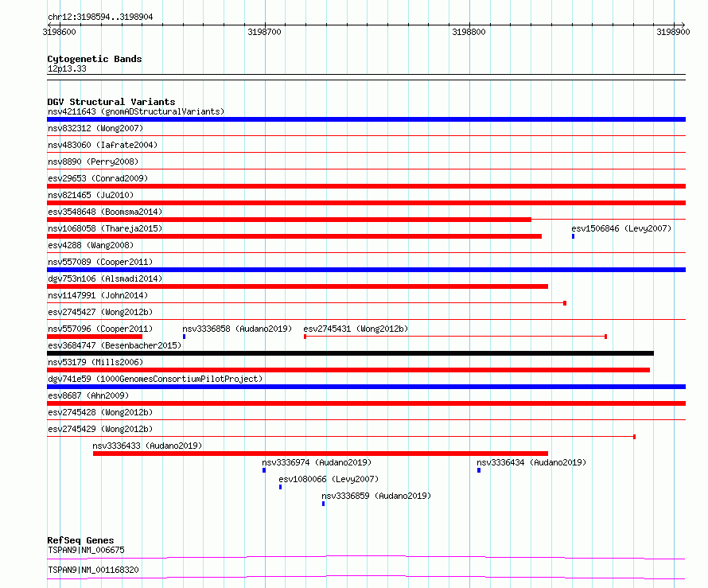Click black bar under esv3684747 Besenbacher2015
Image resolution: width=708 pixels, height=588 pixels.
350,353
